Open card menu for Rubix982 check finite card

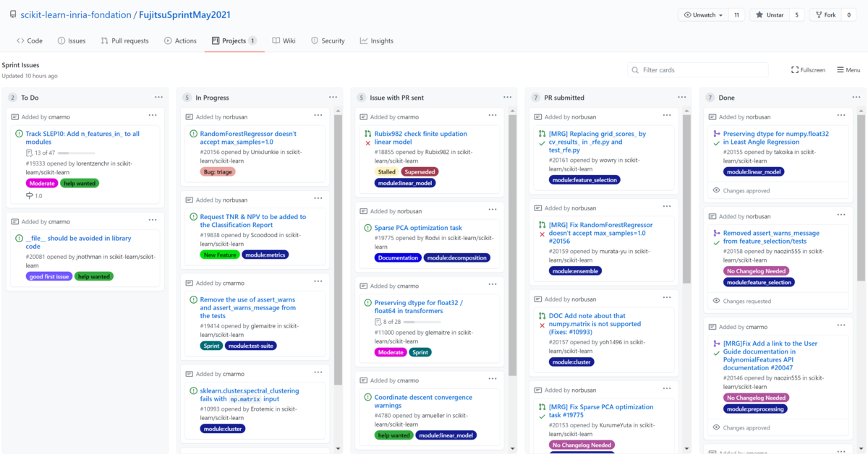(x=493, y=116)
